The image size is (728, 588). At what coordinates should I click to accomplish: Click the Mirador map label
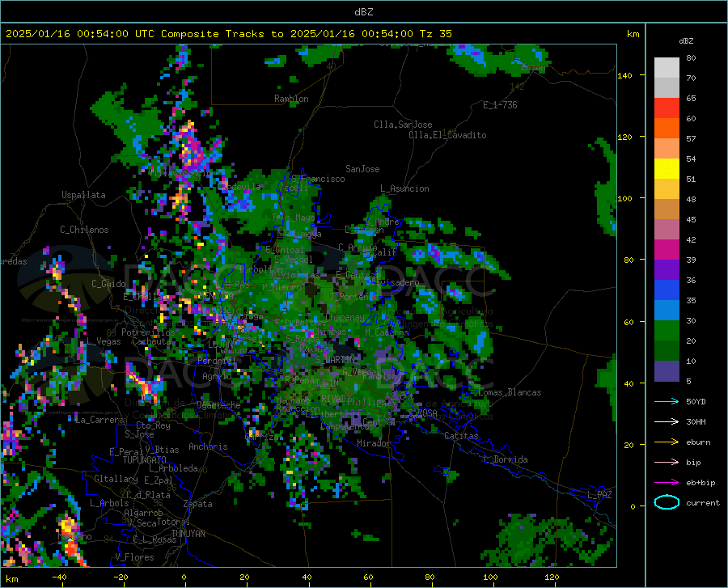tap(374, 443)
